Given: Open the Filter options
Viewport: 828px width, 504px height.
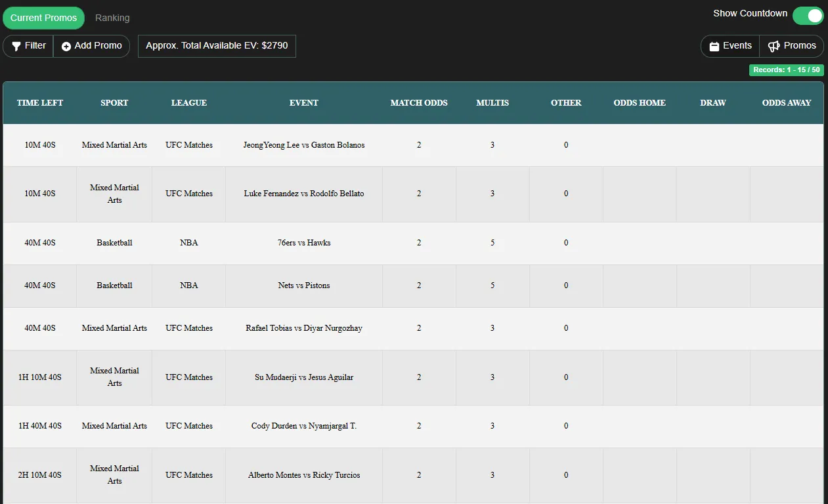Looking at the screenshot, I should pos(28,46).
